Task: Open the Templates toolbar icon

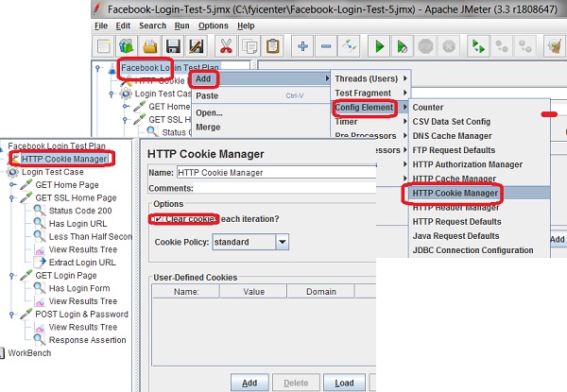Action: click(127, 46)
